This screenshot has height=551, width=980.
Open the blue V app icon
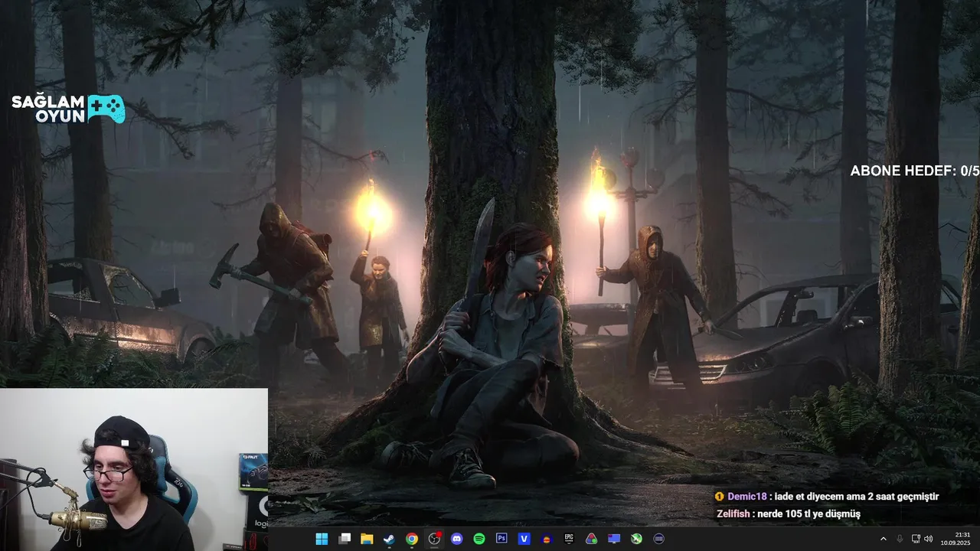(524, 539)
